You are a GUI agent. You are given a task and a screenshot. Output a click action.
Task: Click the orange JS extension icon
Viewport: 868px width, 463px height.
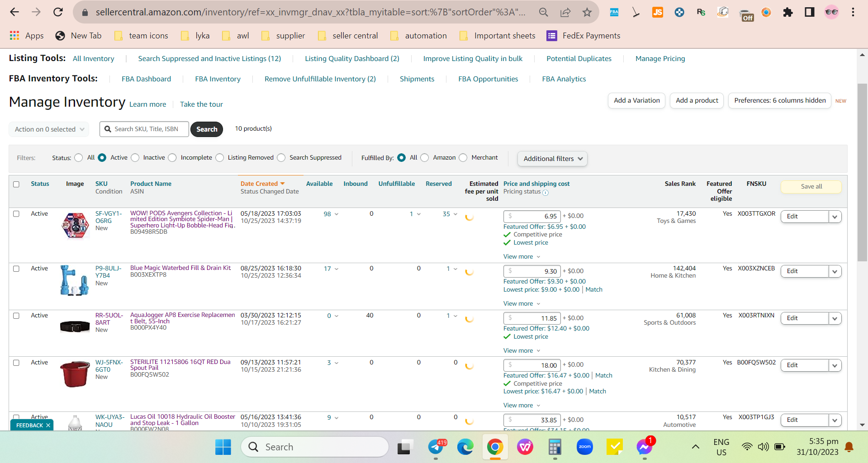pos(658,12)
